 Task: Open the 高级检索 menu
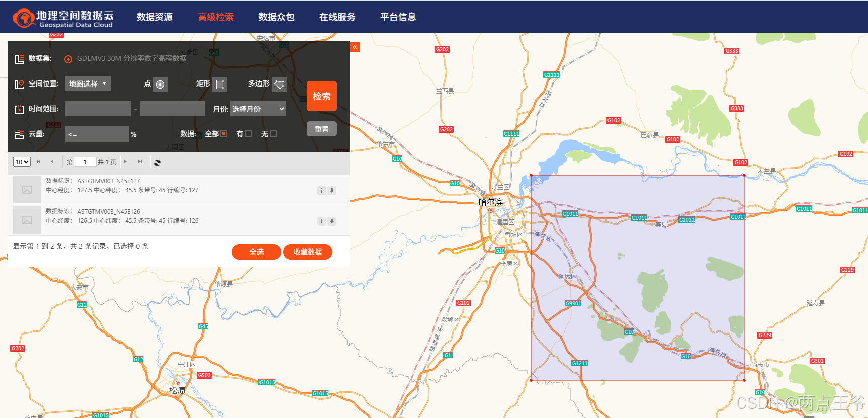(x=216, y=17)
